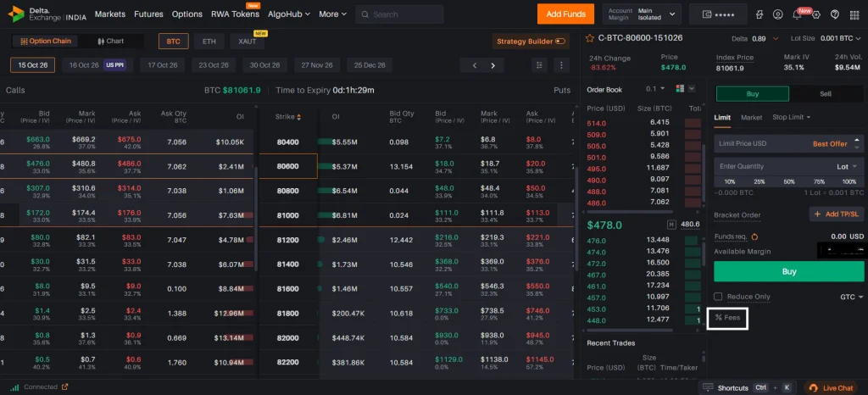868x395 pixels.
Task: Open the apps grid icon
Action: [x=854, y=14]
